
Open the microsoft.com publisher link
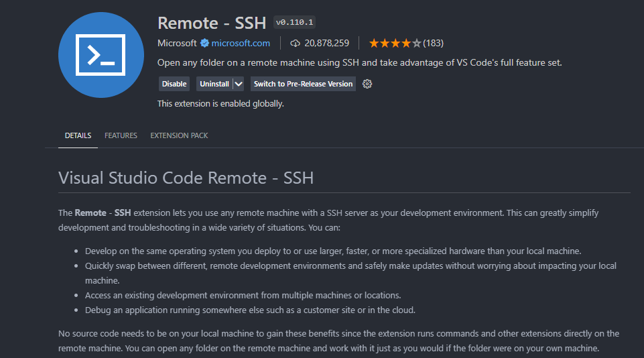click(241, 43)
